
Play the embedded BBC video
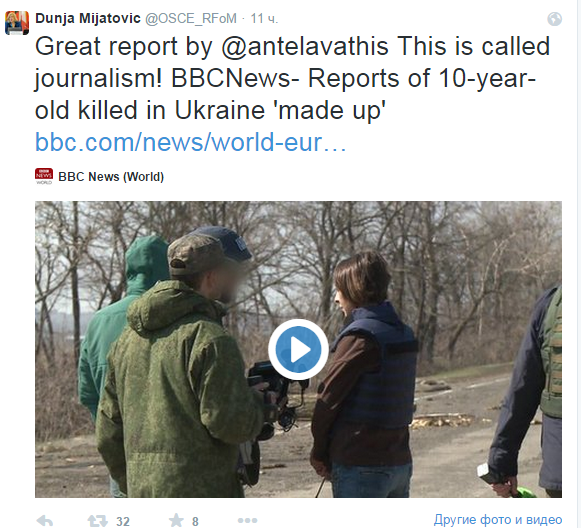[298, 349]
